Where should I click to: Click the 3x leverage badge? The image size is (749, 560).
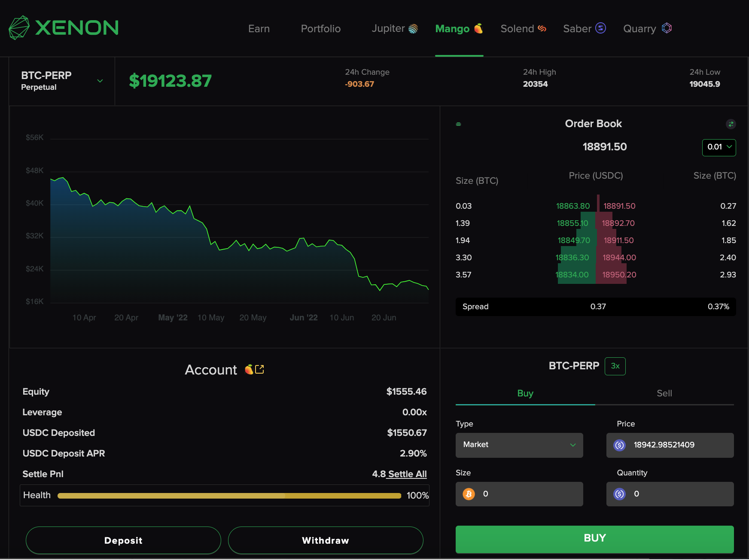(615, 366)
